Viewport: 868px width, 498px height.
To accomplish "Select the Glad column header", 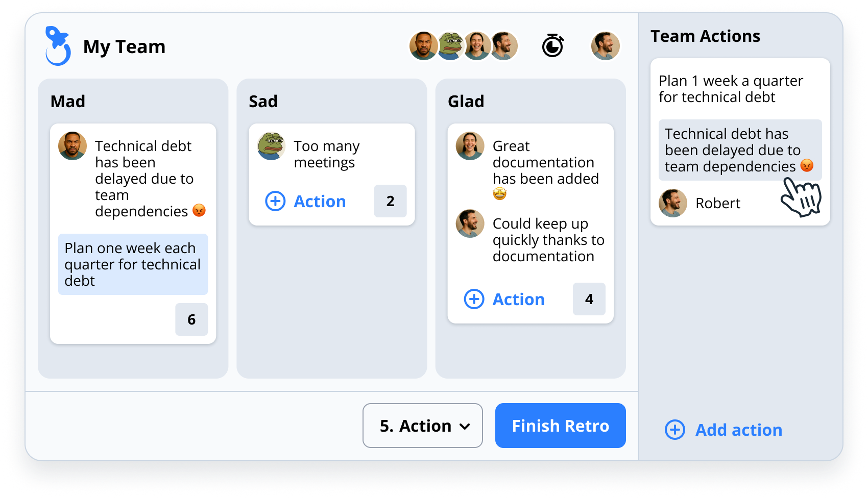I will [x=465, y=101].
